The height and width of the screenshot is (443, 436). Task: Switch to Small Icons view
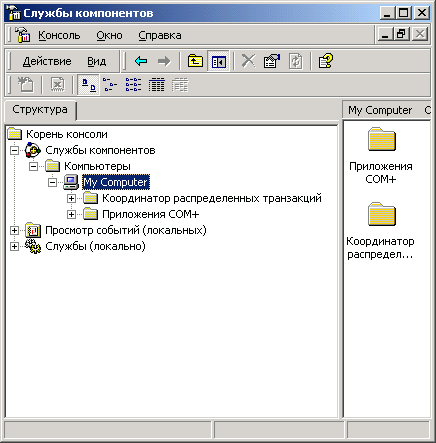(x=110, y=85)
